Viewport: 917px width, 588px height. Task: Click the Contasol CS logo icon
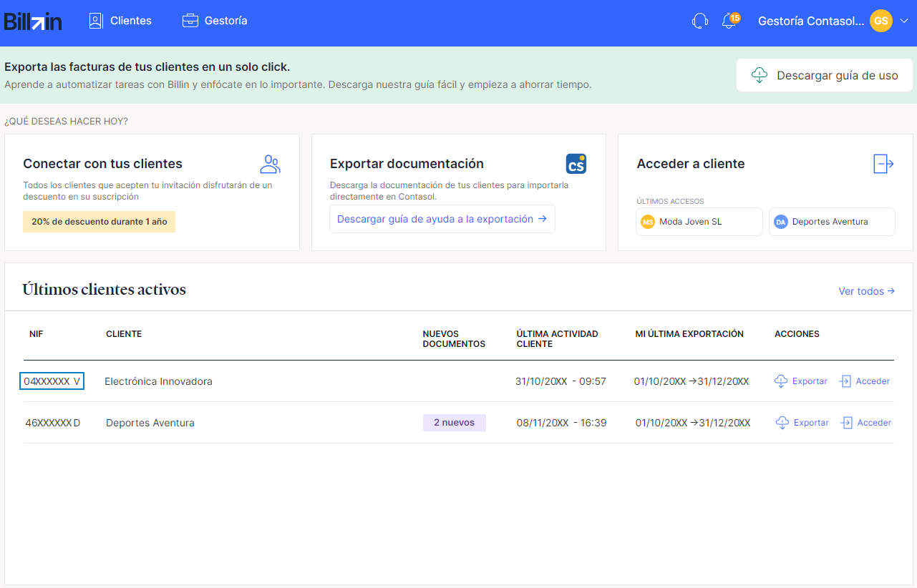[x=576, y=164]
